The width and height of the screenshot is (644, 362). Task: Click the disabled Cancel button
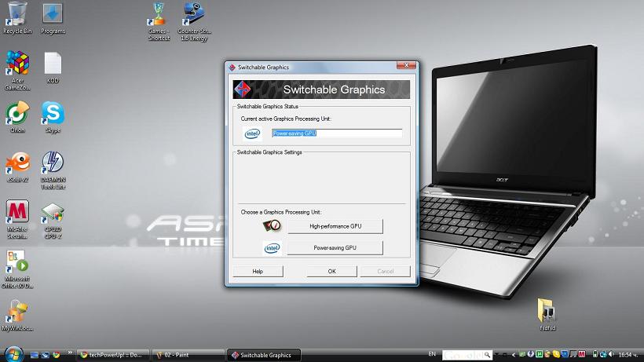[x=386, y=271]
